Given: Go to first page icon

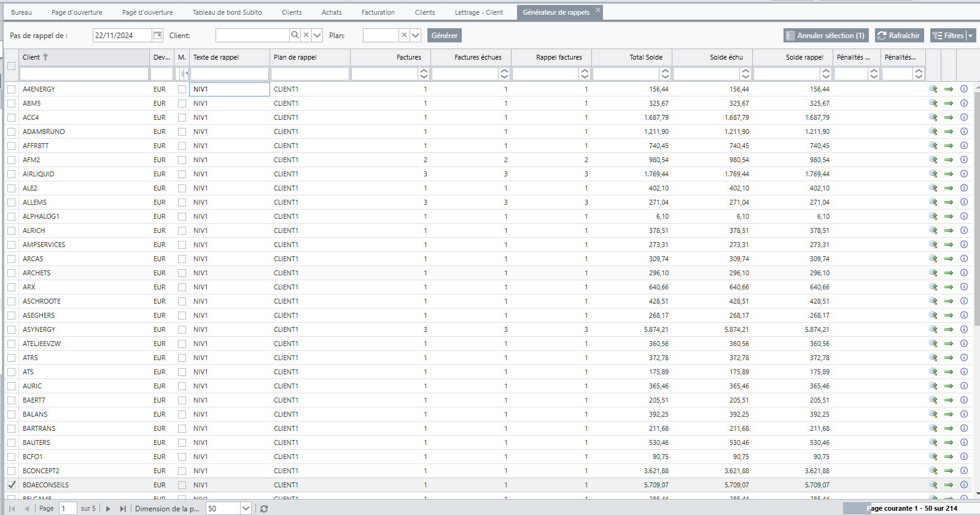Looking at the screenshot, I should [12, 509].
